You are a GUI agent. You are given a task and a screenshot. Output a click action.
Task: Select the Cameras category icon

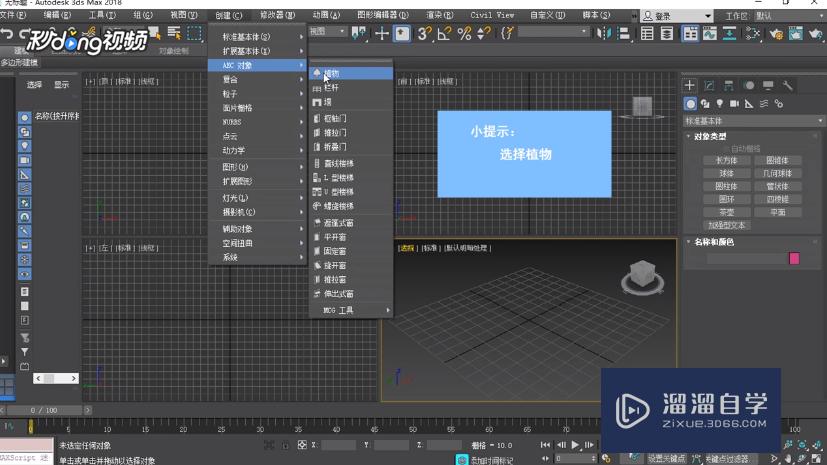tap(735, 103)
